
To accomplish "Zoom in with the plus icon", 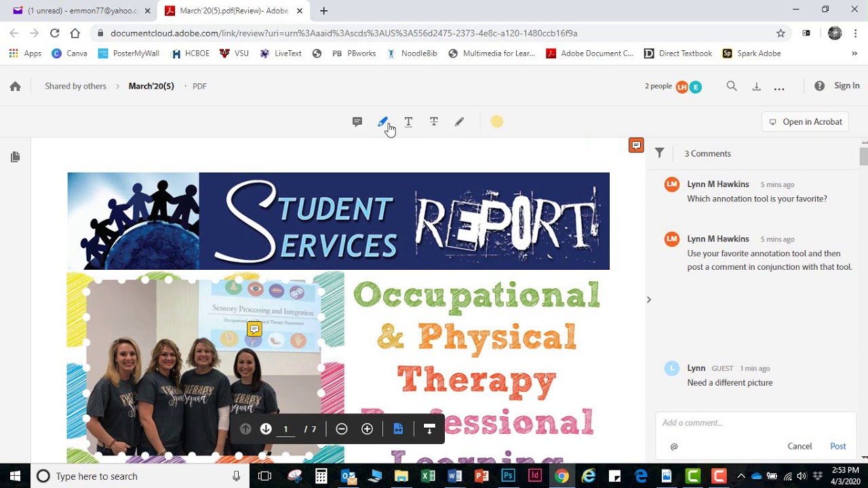I will point(367,429).
